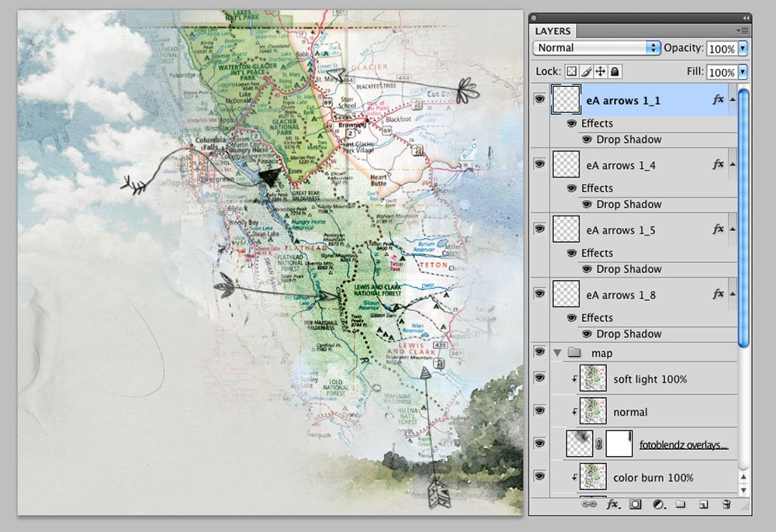
Task: Click the lock transparent pixels icon
Action: pyautogui.click(x=572, y=71)
